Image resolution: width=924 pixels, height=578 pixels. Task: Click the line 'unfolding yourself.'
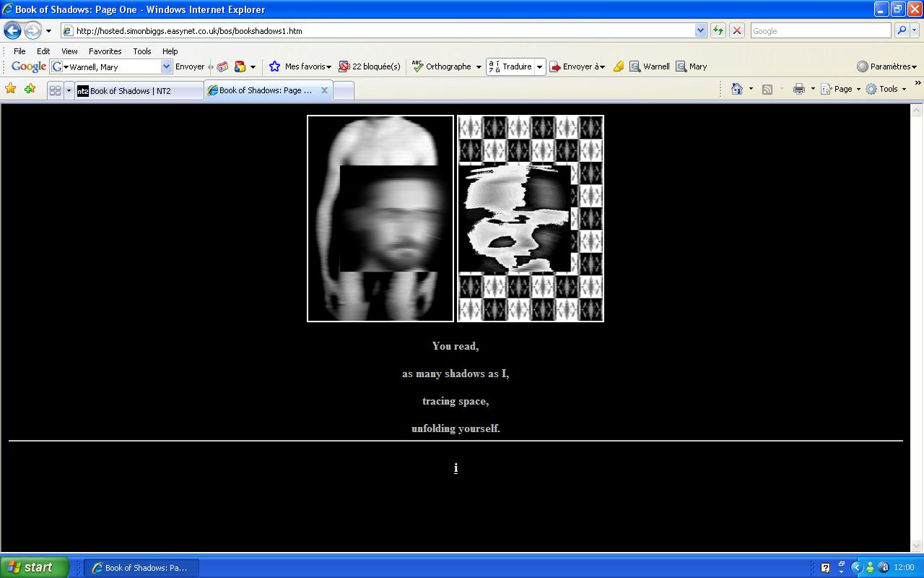(x=456, y=428)
